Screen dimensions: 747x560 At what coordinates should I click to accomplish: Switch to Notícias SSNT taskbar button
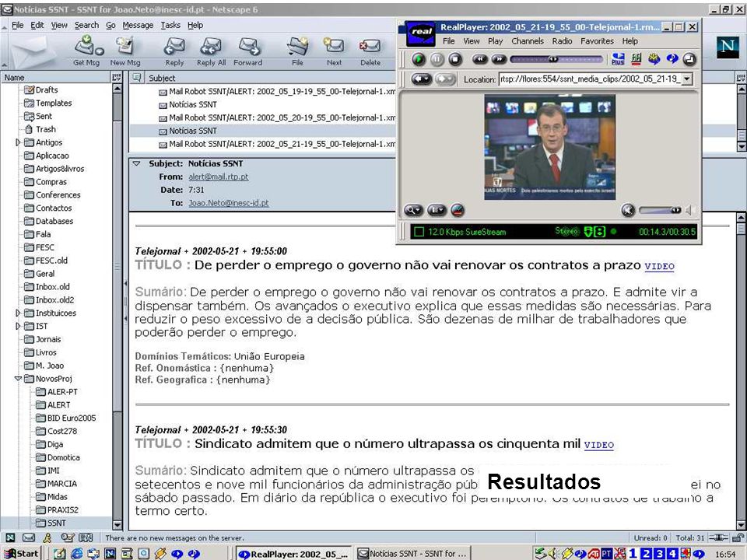[x=413, y=554]
